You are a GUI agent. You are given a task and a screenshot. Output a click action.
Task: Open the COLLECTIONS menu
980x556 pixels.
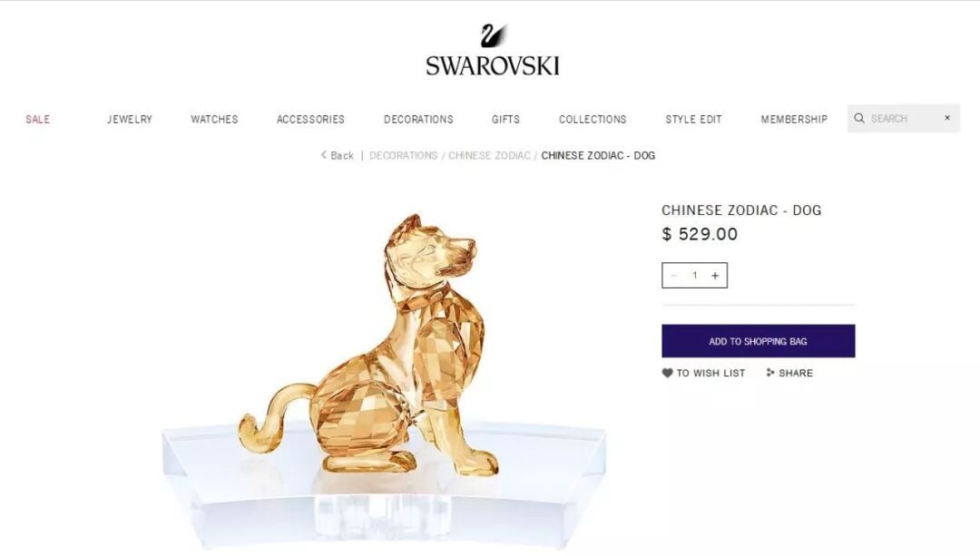(593, 120)
